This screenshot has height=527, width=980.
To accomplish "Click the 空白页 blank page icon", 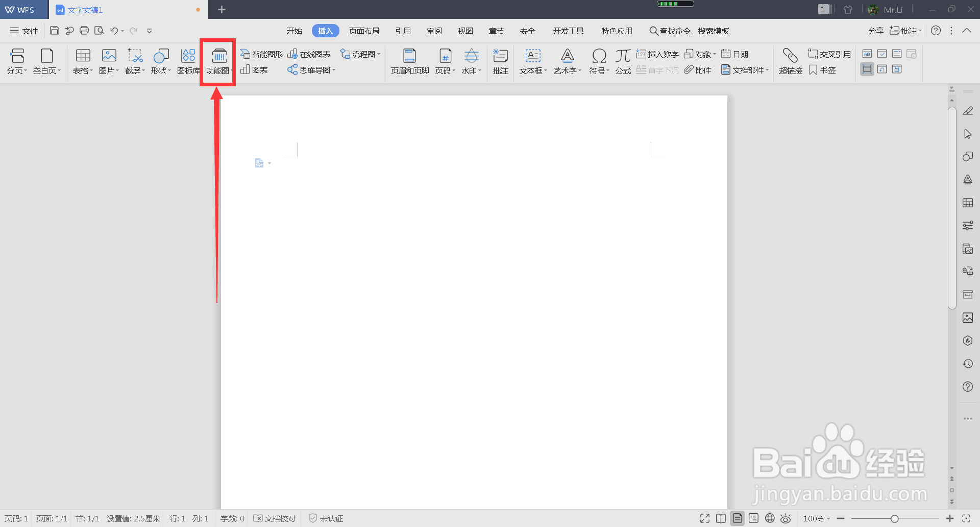I will (47, 56).
